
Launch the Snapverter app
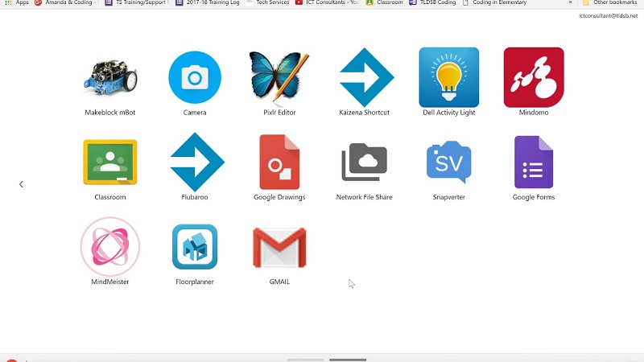click(449, 162)
